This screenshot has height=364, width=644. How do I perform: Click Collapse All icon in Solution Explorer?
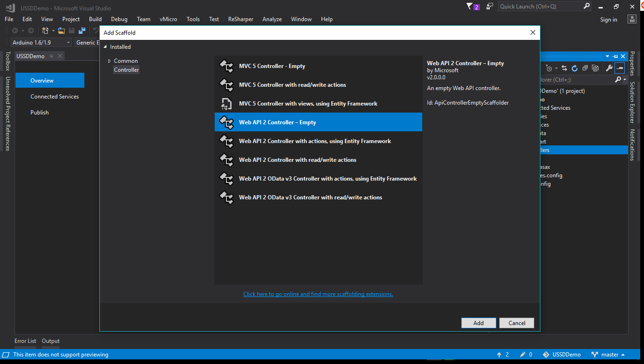585,68
